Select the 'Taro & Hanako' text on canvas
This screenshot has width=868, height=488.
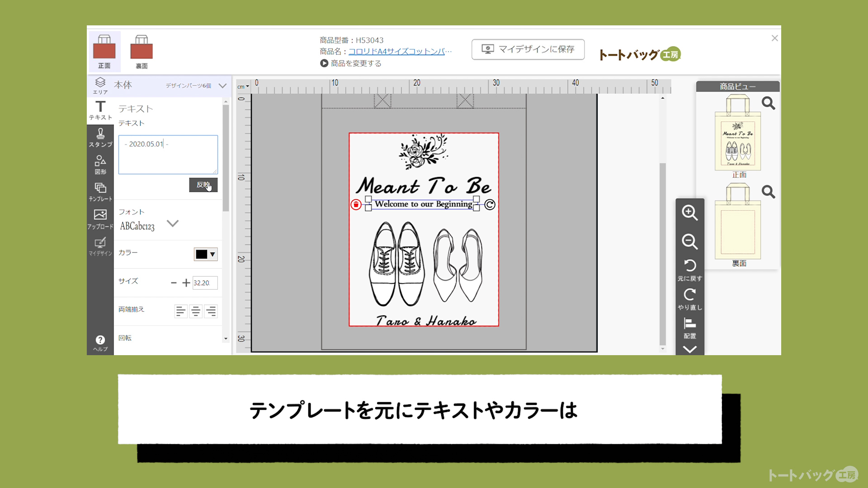coord(426,321)
